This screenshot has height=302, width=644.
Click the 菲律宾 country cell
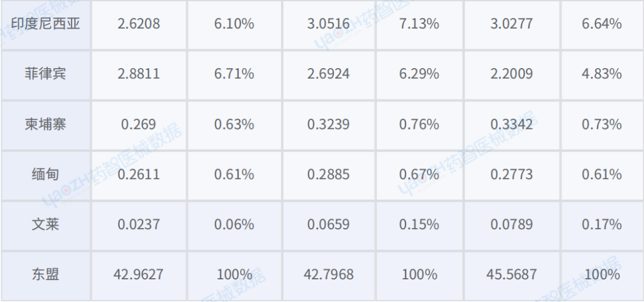tap(45, 74)
